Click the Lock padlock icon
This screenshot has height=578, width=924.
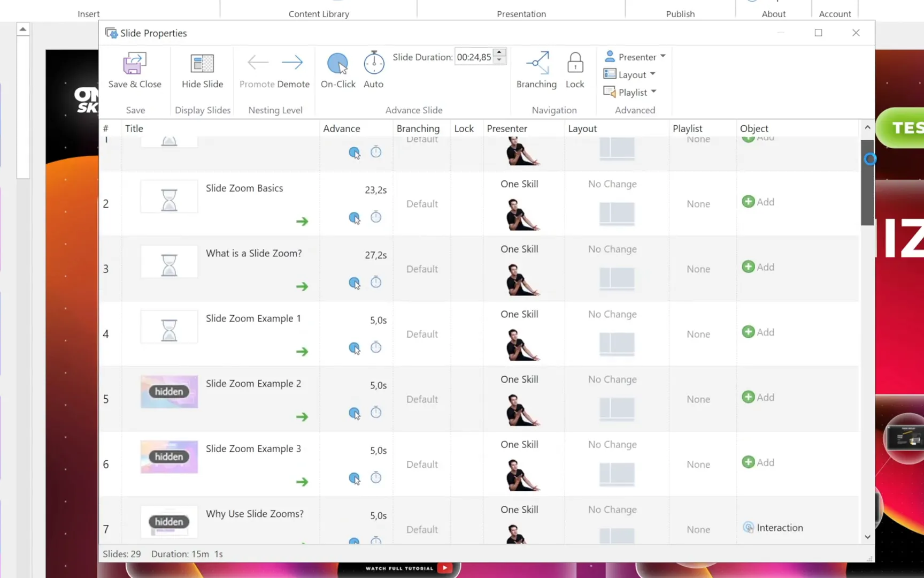click(575, 63)
